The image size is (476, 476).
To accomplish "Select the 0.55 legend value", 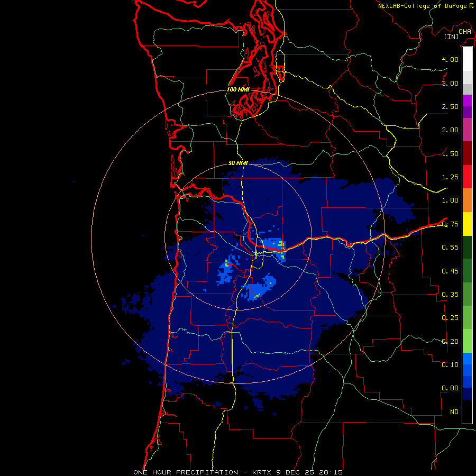I will [x=450, y=248].
